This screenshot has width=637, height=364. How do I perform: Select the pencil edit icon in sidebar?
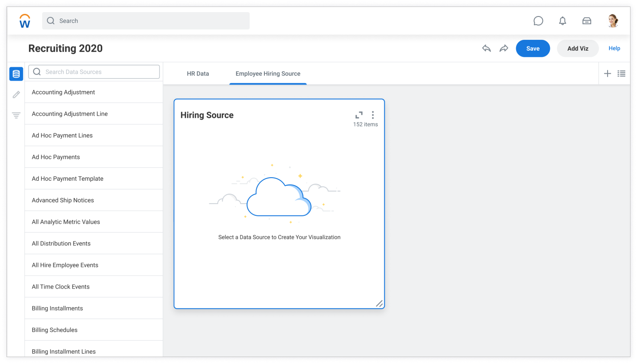coord(16,94)
